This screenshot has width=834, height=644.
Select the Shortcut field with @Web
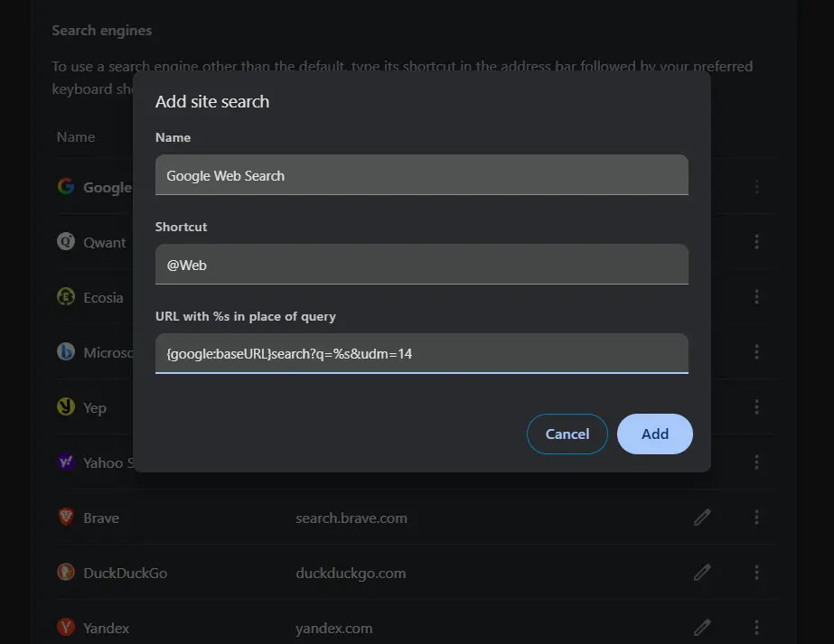422,265
